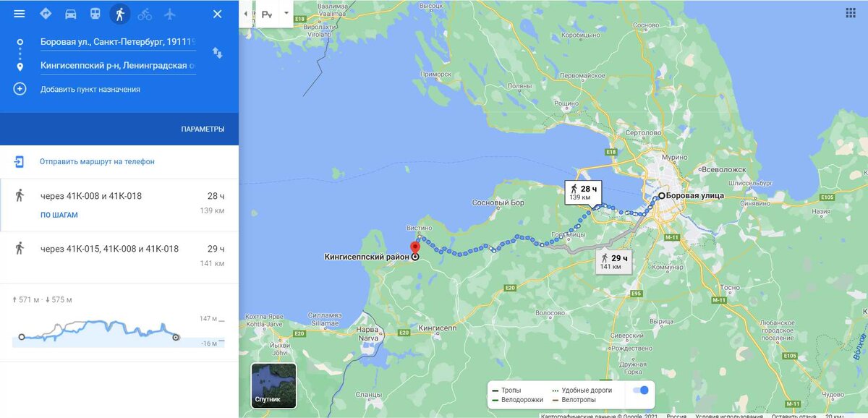Click Боровая улица start marker

click(x=661, y=195)
